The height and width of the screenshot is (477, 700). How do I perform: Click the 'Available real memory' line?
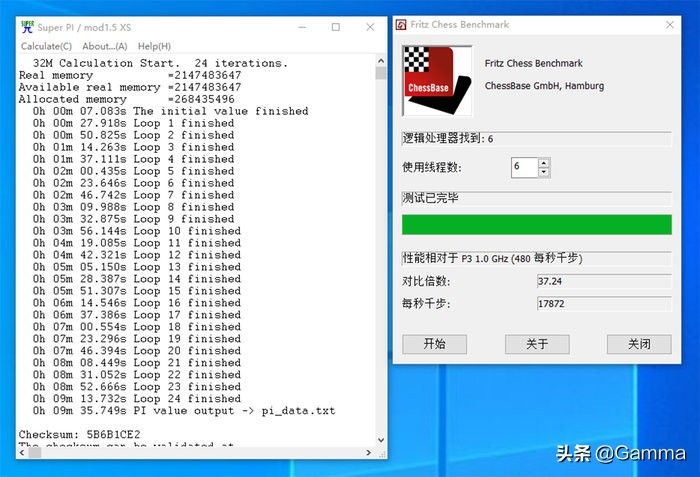pyautogui.click(x=130, y=87)
